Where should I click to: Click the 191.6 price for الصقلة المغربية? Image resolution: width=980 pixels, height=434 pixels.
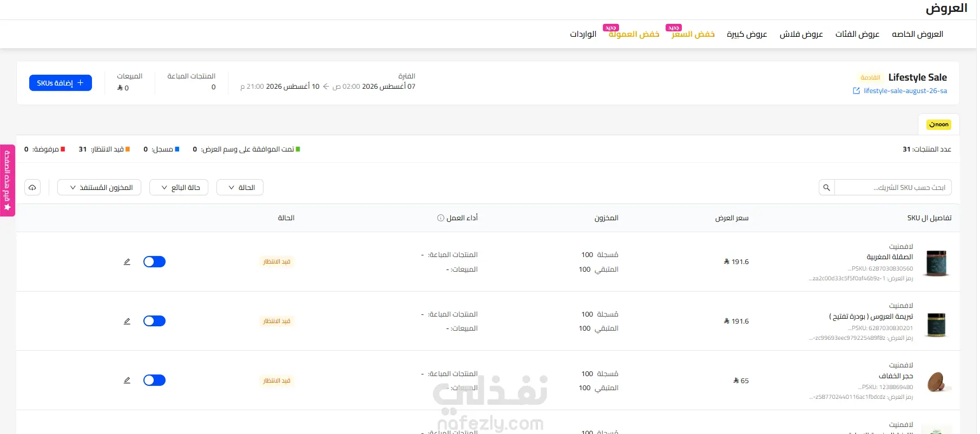pyautogui.click(x=736, y=262)
